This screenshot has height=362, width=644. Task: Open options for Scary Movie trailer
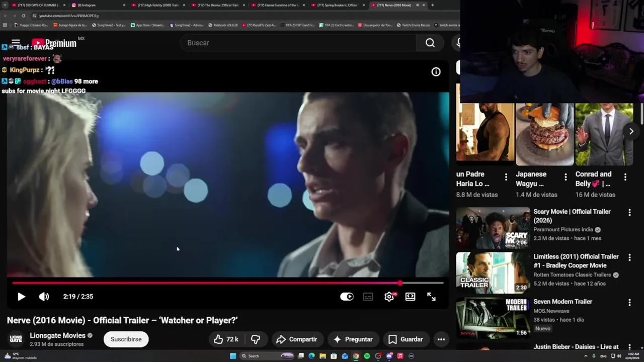coord(629,213)
